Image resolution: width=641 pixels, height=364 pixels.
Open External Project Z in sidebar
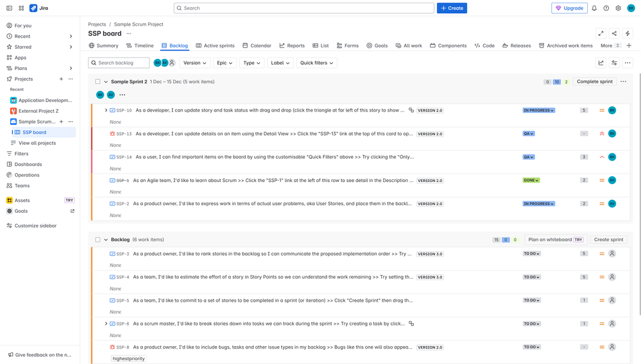38,111
